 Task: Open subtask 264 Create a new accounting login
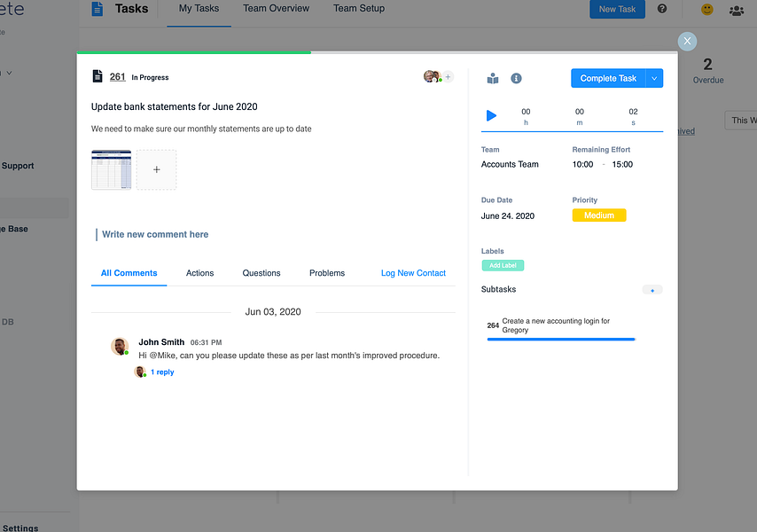coord(556,325)
